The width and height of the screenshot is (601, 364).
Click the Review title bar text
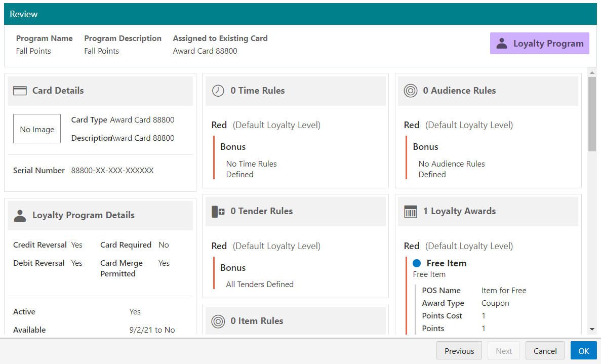click(x=23, y=14)
